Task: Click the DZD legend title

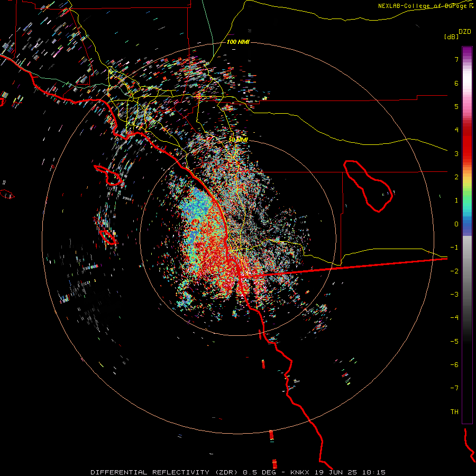Action: (x=465, y=32)
